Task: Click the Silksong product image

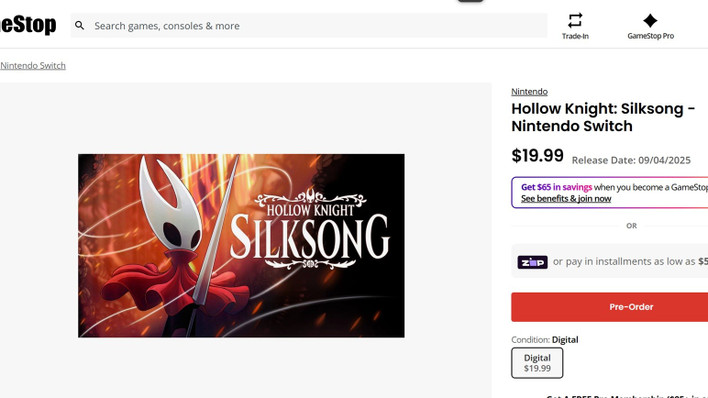Action: coord(241,245)
